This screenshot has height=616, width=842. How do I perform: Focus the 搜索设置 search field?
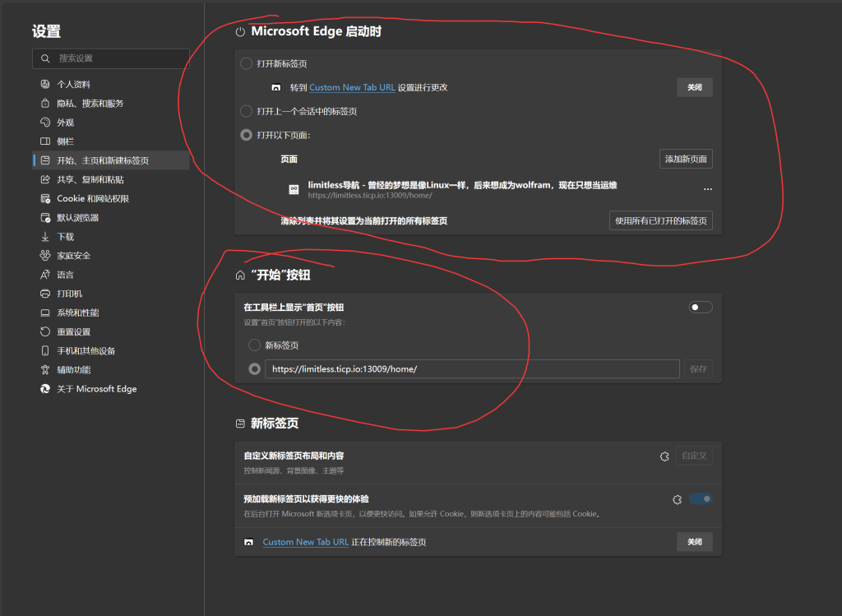[111, 58]
